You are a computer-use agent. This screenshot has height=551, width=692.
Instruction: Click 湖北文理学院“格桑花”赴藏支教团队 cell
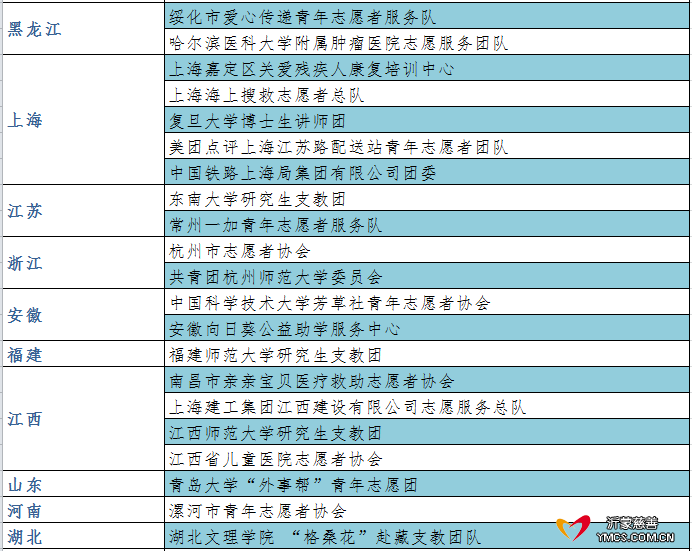427,536
